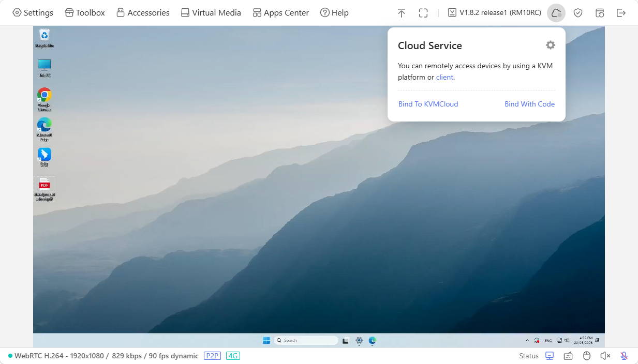This screenshot has width=638, height=364.
Task: Open the Help menu
Action: [x=334, y=12]
